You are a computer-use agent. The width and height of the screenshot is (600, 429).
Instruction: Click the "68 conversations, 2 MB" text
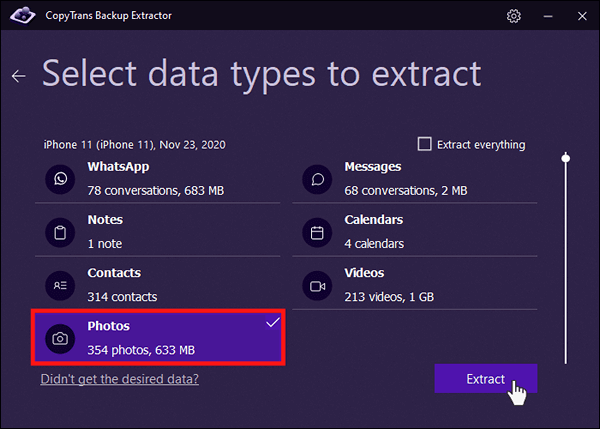(x=406, y=191)
